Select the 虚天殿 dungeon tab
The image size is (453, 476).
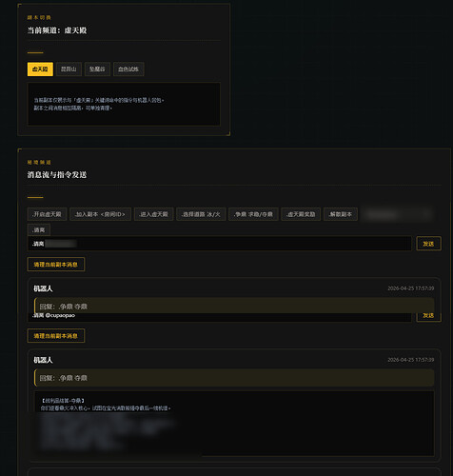point(40,69)
